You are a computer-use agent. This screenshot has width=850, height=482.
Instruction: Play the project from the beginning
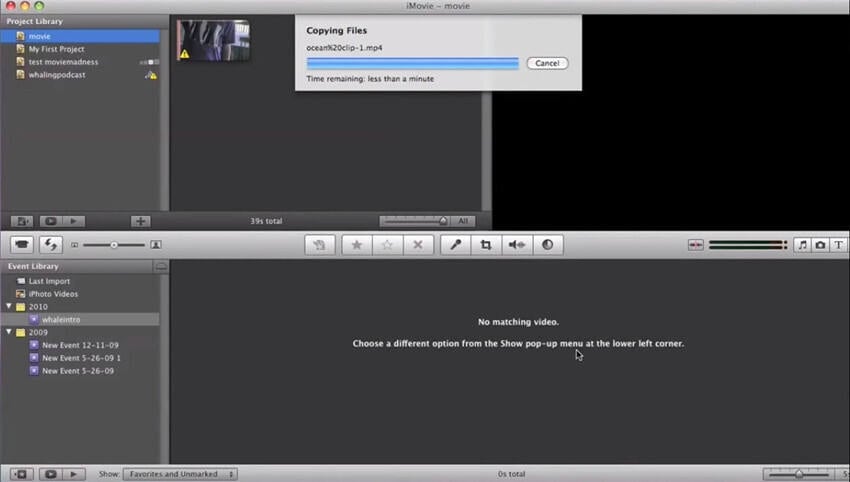coord(73,221)
